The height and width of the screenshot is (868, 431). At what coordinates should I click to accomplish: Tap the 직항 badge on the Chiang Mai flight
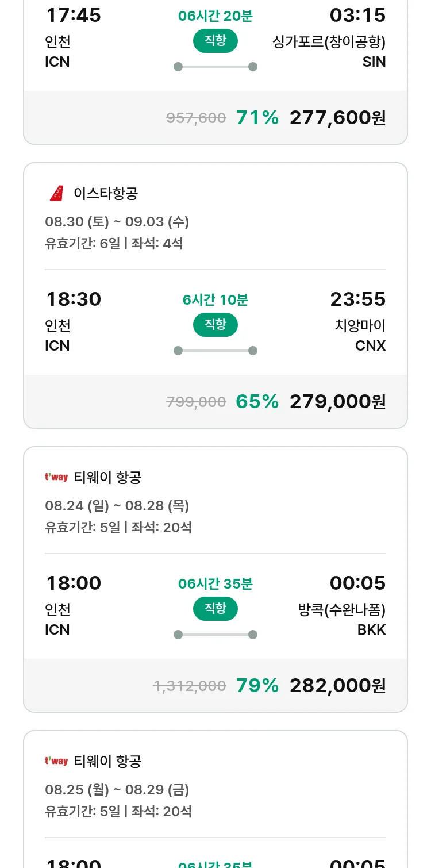click(x=215, y=325)
